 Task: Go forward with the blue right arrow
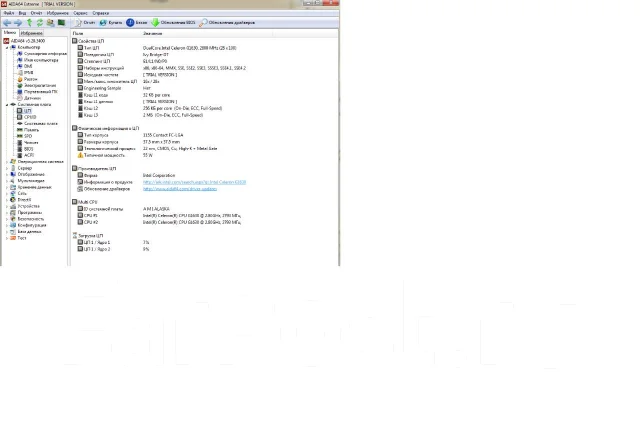(18, 23)
